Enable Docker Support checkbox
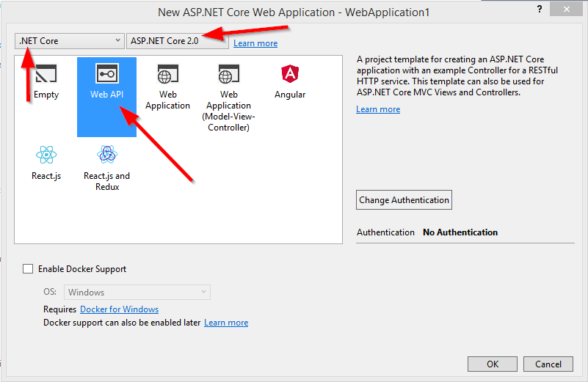This screenshot has width=588, height=382. coord(28,269)
